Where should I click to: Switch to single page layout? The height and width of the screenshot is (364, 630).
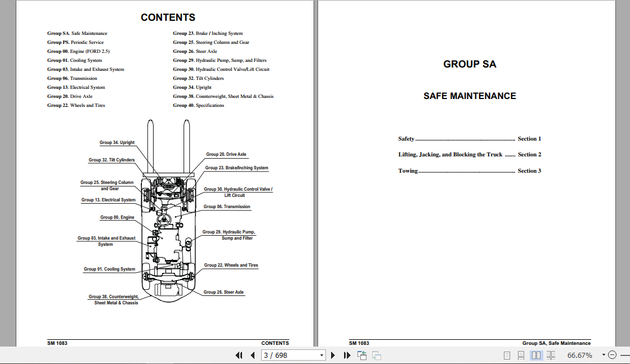click(x=507, y=355)
